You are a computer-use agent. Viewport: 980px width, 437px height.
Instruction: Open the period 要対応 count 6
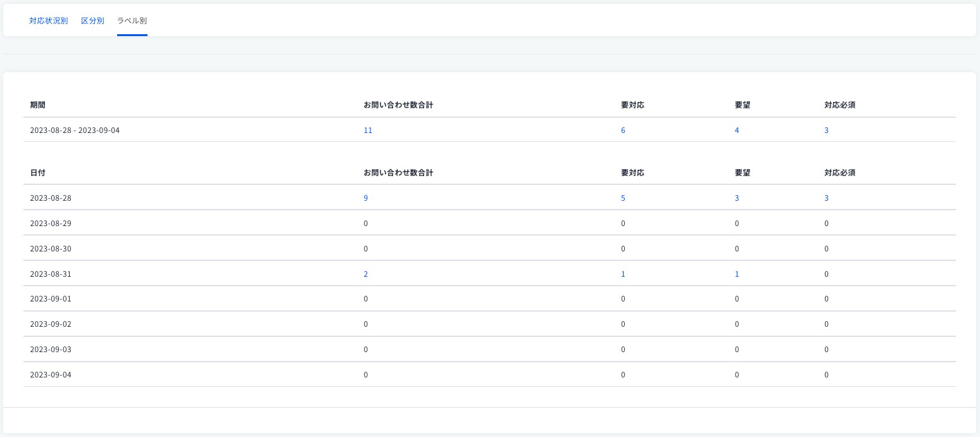pos(623,130)
